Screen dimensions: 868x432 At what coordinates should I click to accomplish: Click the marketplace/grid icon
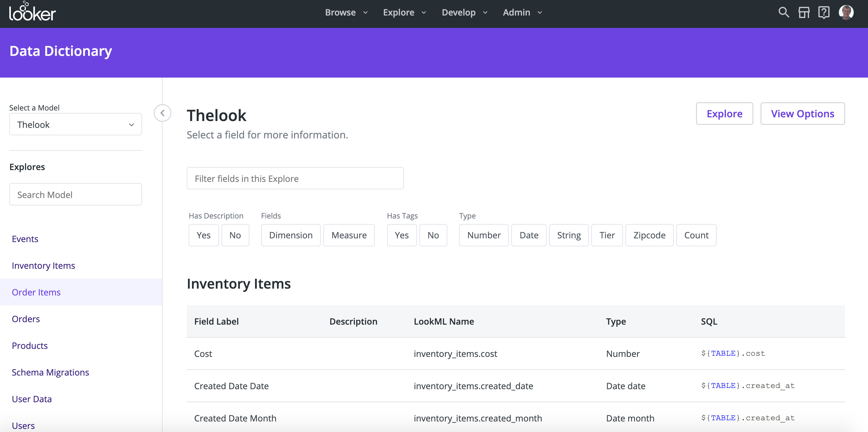803,12
